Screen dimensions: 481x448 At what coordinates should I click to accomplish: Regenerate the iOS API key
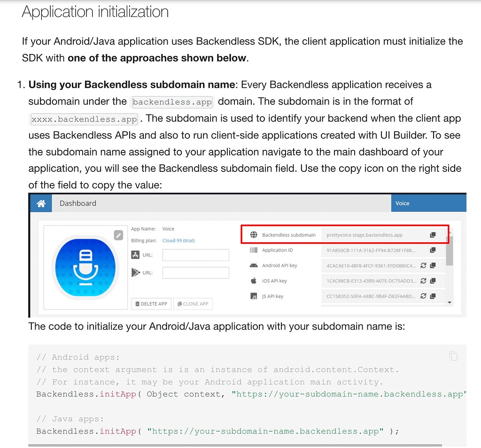click(x=424, y=281)
